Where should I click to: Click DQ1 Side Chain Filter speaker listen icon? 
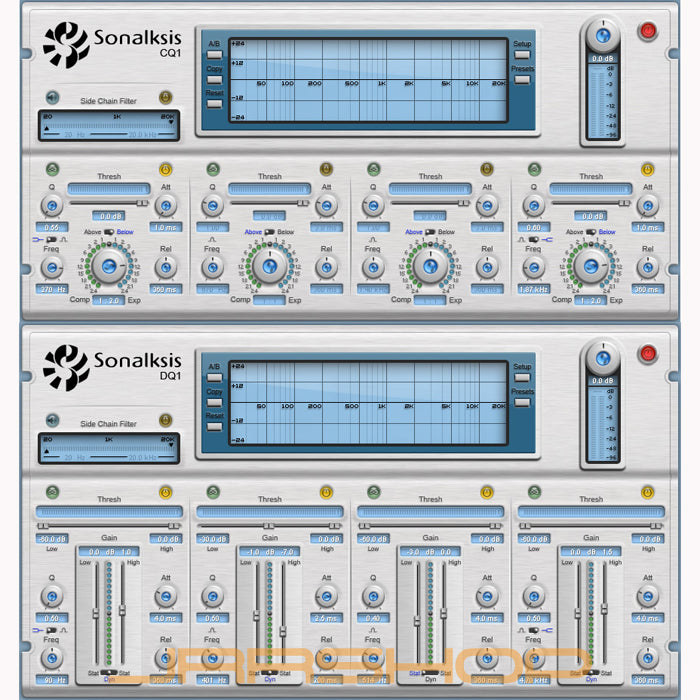click(x=52, y=420)
